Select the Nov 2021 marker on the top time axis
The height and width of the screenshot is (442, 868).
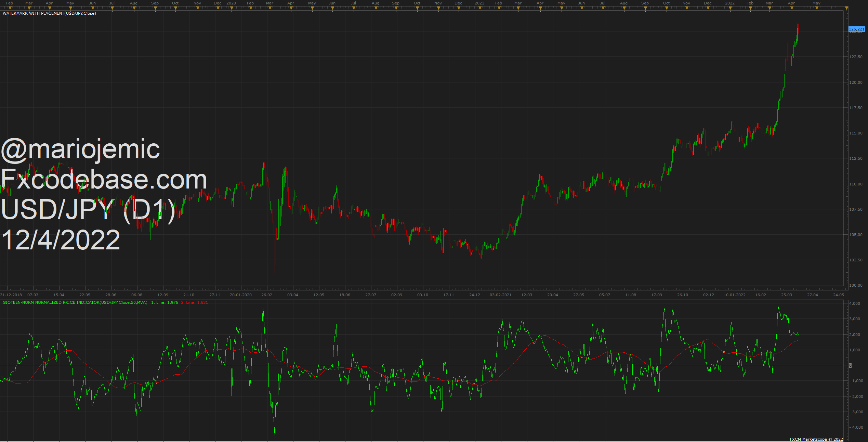pos(687,8)
